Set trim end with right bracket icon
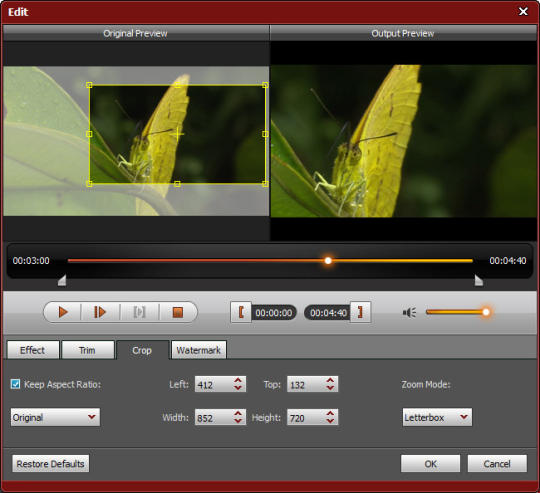Image resolution: width=540 pixels, height=493 pixels. pos(360,312)
